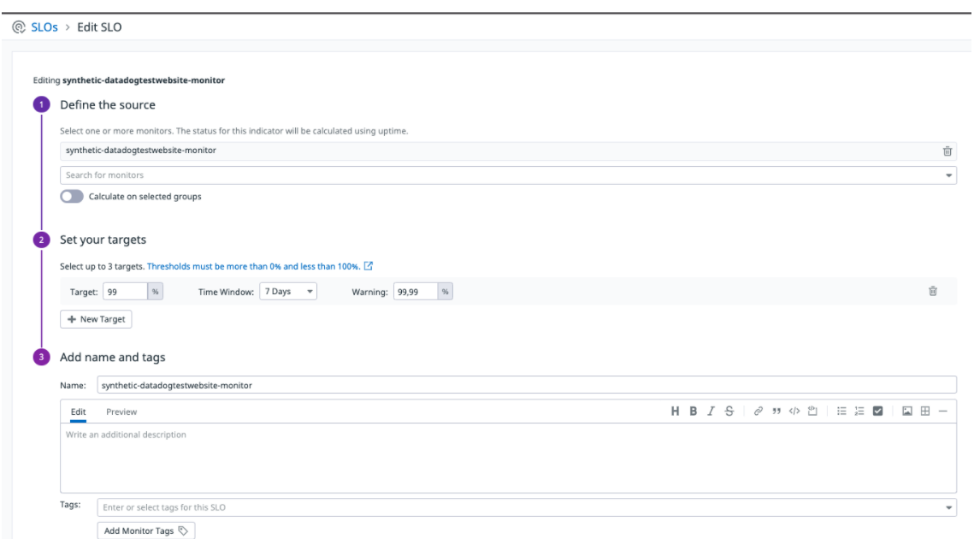Insert a code block in the description
This screenshot has width=980, height=539.
(x=794, y=411)
